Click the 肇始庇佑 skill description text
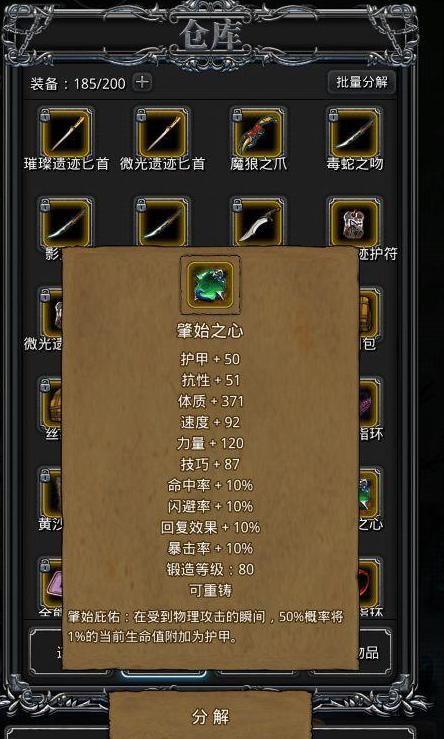The width and height of the screenshot is (444, 739). [206, 627]
